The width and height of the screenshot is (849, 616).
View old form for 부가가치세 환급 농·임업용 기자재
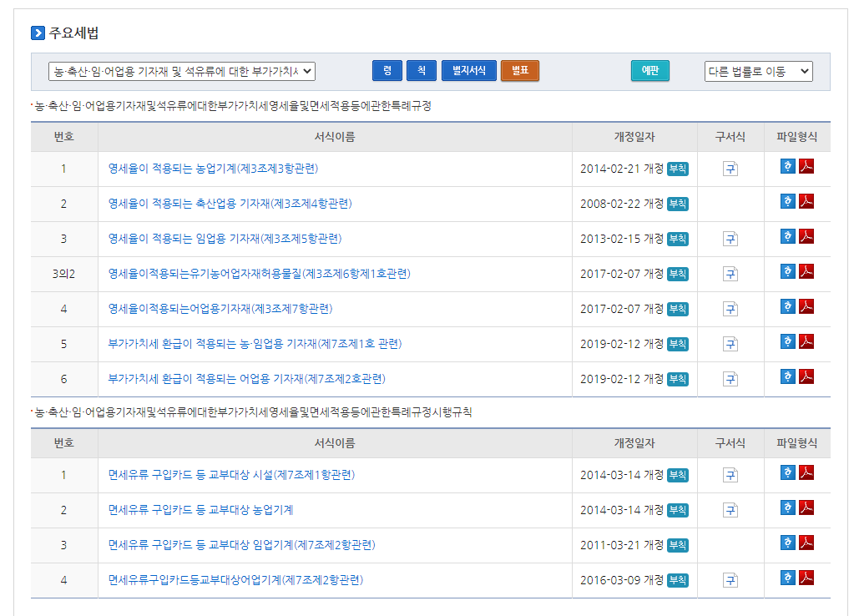730,344
